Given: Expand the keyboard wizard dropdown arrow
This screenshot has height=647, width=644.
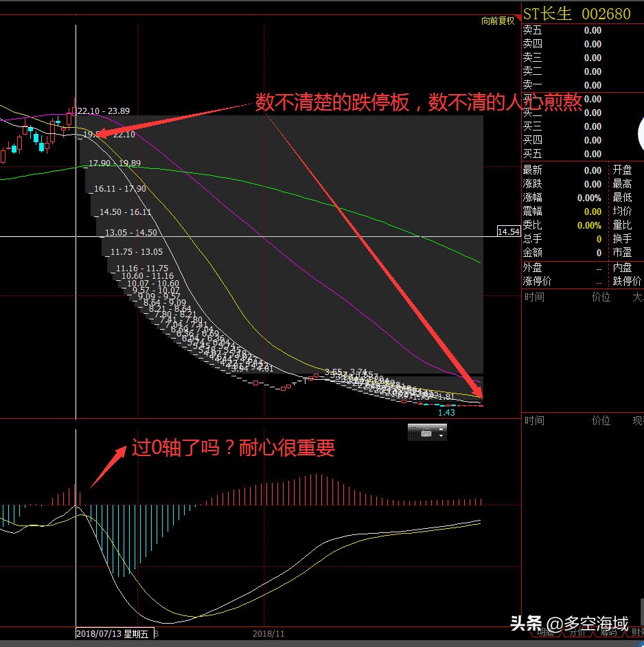Looking at the screenshot, I should click(441, 435).
